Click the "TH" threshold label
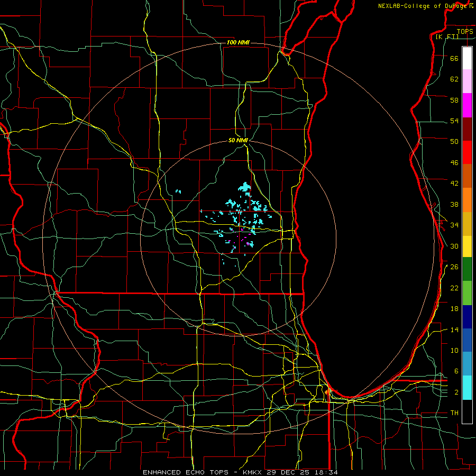The height and width of the screenshot is (476, 476). [454, 413]
